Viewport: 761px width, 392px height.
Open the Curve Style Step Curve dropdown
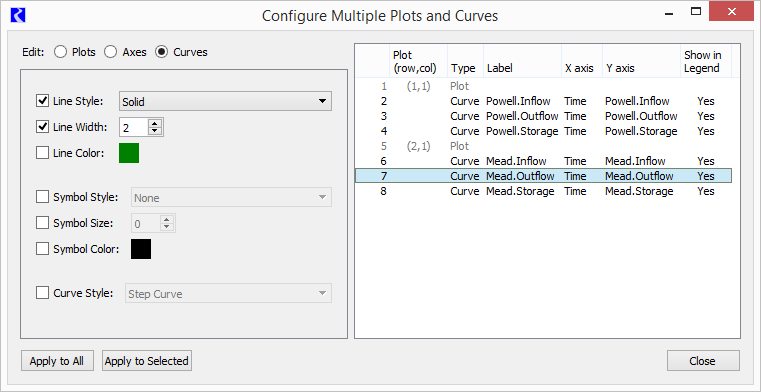(x=228, y=294)
